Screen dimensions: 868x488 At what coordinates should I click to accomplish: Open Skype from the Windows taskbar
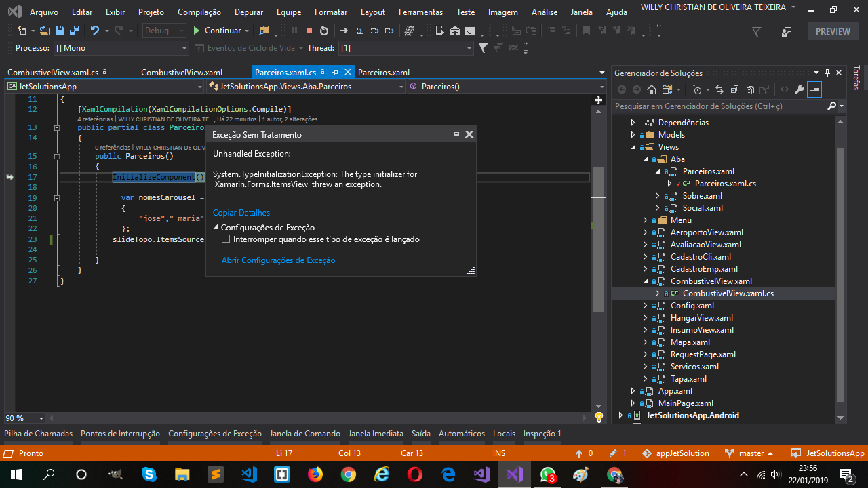click(149, 474)
